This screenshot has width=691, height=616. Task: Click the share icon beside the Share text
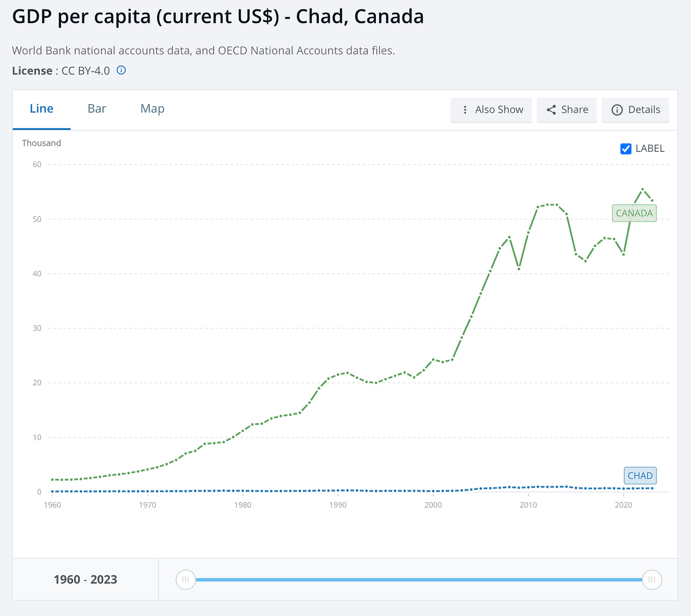[552, 110]
